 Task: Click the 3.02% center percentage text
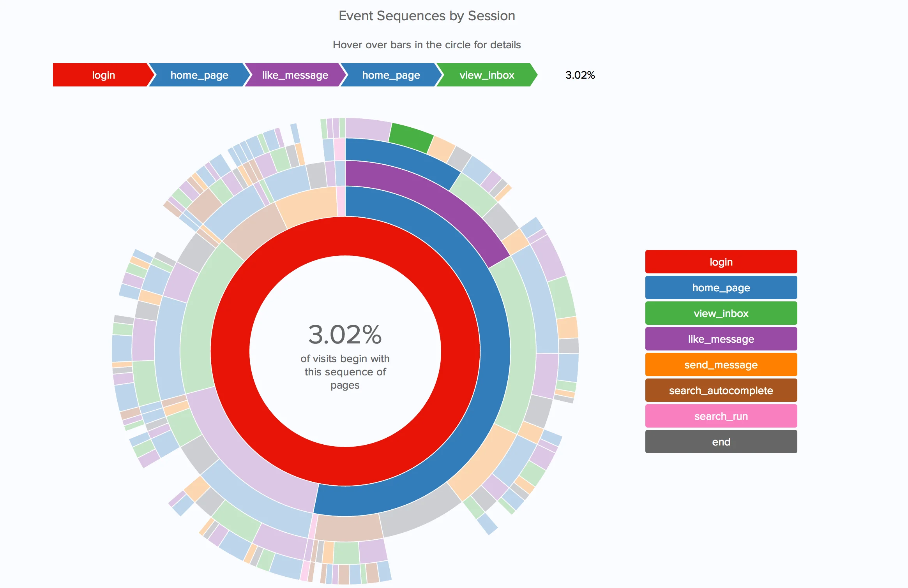[x=345, y=335]
